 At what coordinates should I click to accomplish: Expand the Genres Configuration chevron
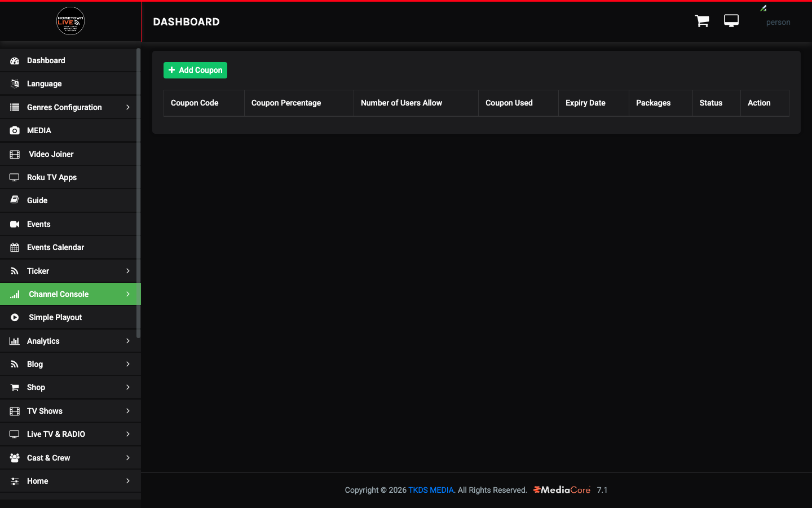coord(128,107)
